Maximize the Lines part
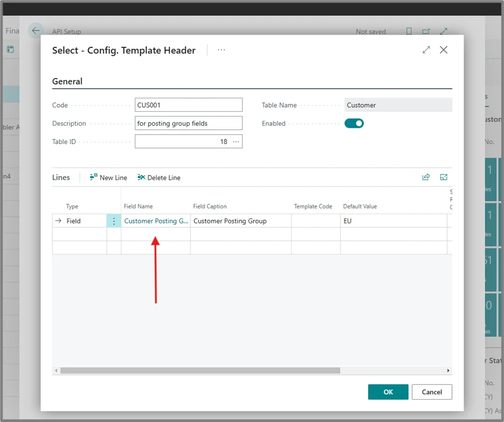 [444, 177]
